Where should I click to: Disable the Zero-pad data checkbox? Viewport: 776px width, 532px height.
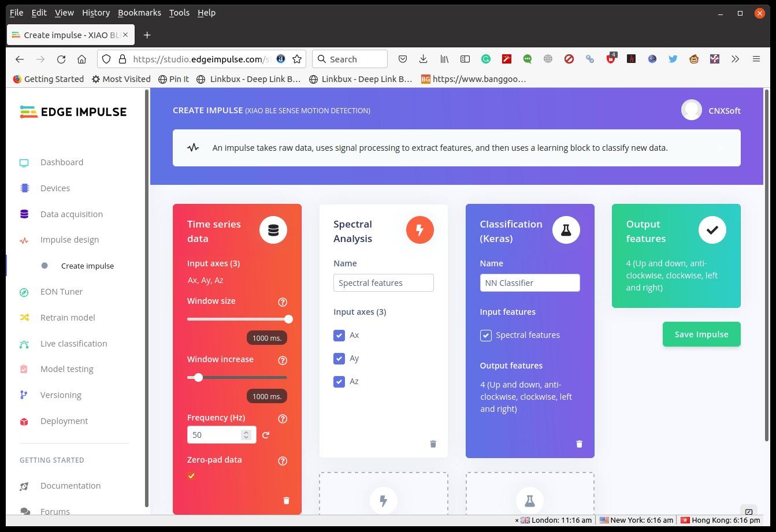click(191, 476)
